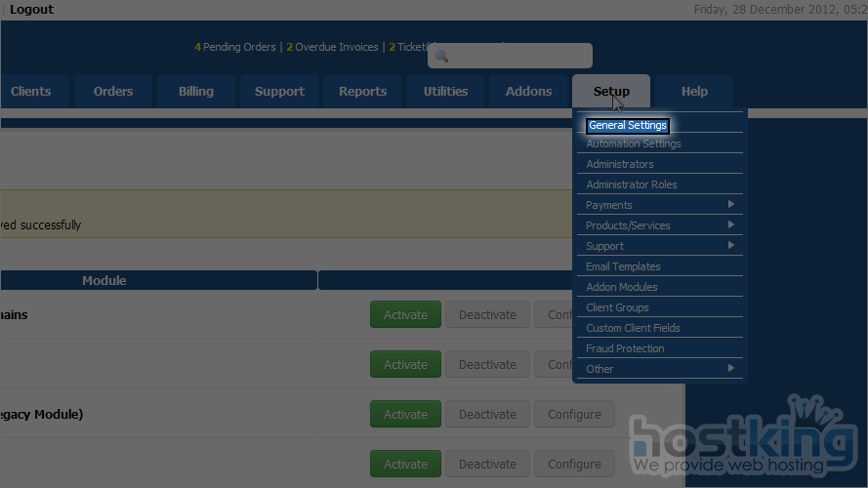Click the Logout link
Image resolution: width=868 pixels, height=488 pixels.
coord(31,10)
